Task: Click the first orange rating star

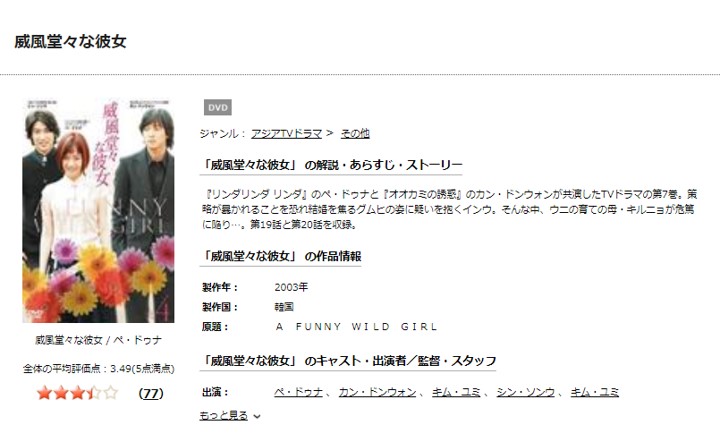Action: pos(45,393)
